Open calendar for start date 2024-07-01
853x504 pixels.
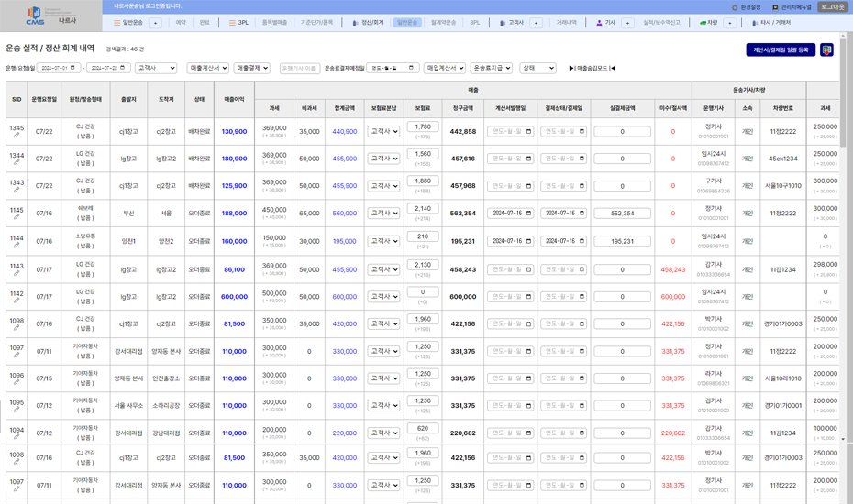[x=72, y=68]
